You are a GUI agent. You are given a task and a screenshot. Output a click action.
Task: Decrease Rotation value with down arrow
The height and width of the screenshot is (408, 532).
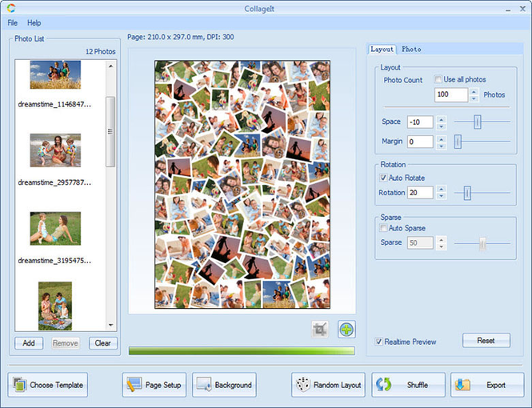click(441, 196)
